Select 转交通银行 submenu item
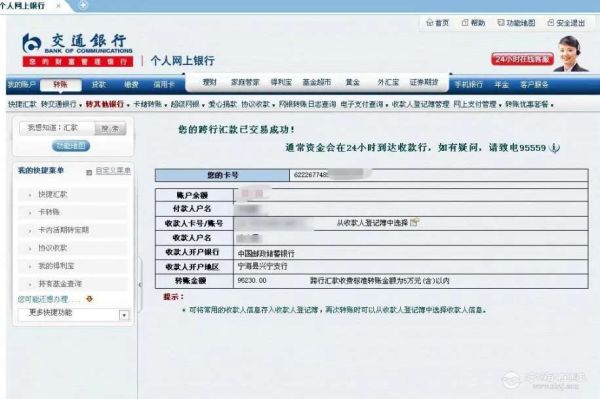 [x=59, y=104]
